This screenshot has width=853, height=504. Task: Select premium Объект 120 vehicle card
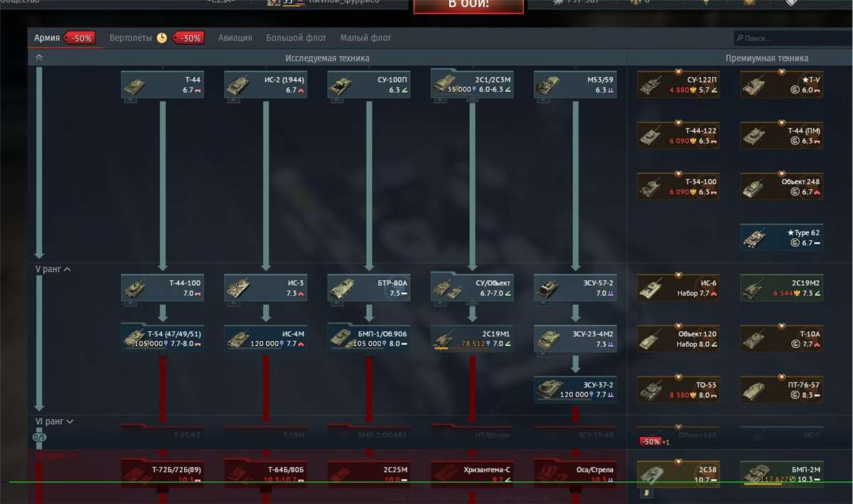click(679, 339)
